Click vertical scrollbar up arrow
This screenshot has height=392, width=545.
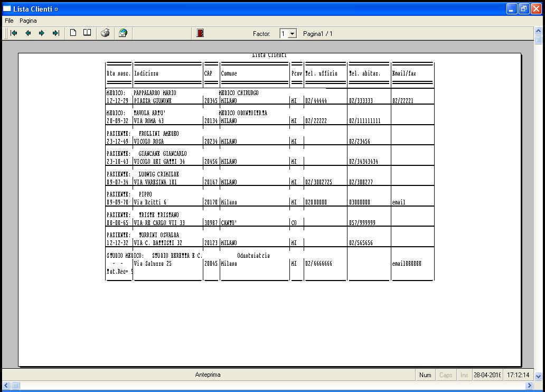coord(538,31)
